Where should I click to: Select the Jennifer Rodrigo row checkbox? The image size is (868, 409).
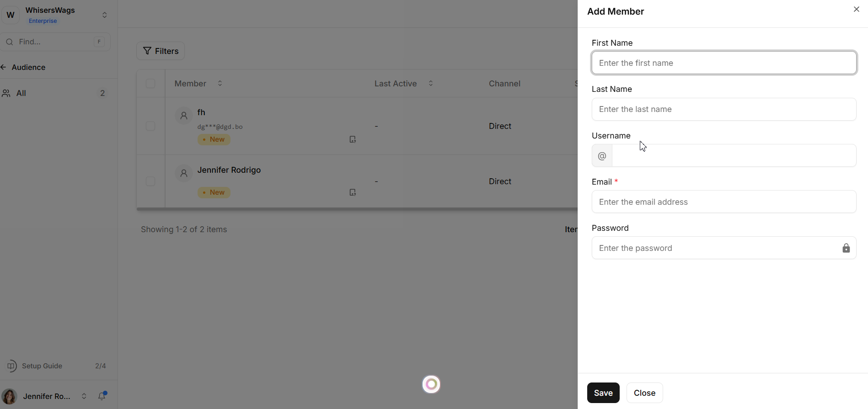(150, 181)
